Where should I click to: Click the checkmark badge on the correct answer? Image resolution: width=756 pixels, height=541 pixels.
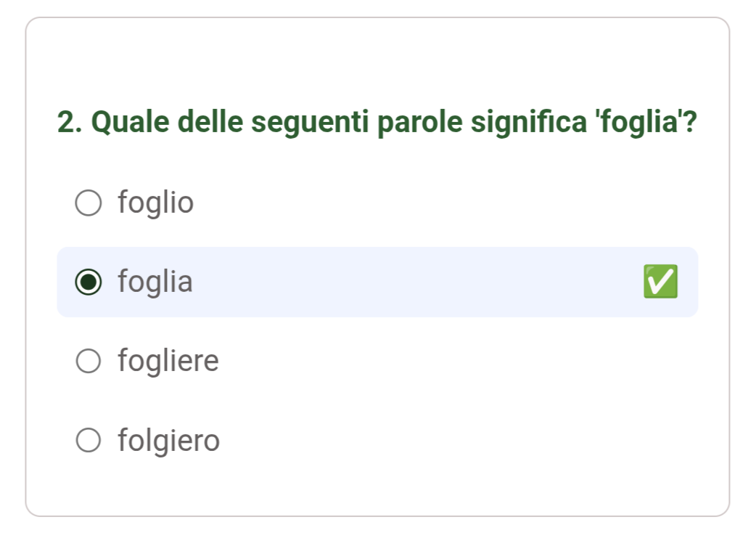(660, 282)
